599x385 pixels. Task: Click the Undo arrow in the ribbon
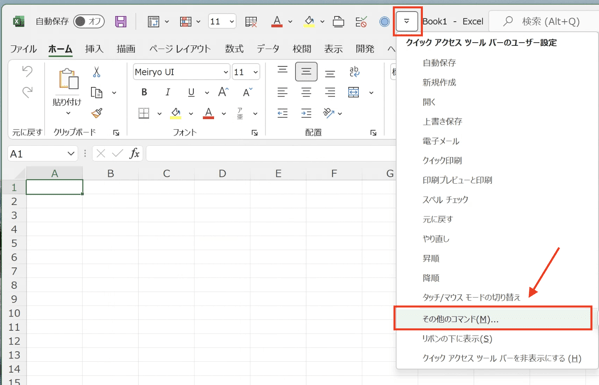point(27,71)
